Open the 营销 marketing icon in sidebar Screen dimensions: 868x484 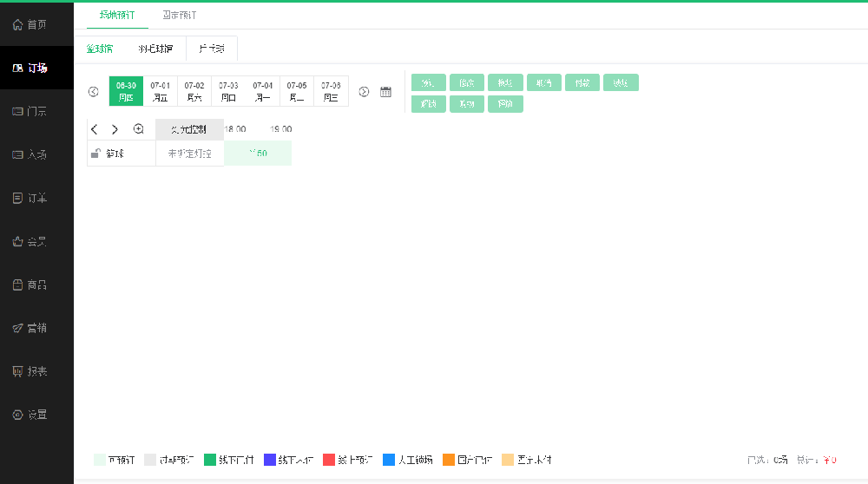pyautogui.click(x=17, y=328)
